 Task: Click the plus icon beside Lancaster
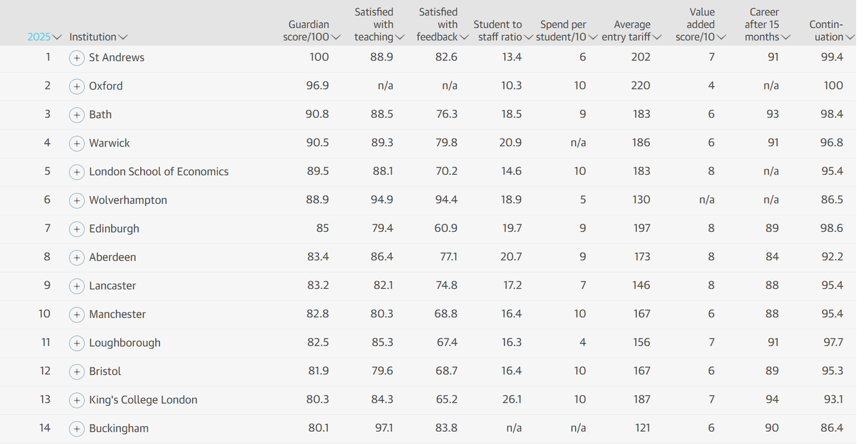tap(77, 286)
